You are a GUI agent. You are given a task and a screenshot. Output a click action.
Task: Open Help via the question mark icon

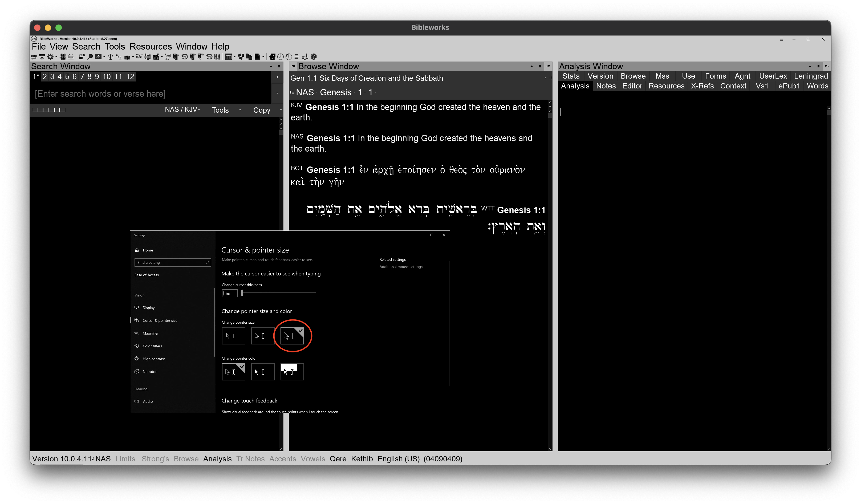coord(314,57)
